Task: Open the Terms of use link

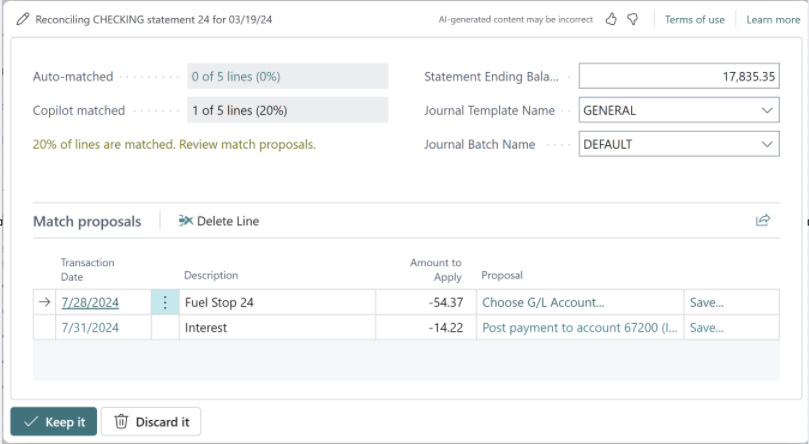Action: (694, 19)
